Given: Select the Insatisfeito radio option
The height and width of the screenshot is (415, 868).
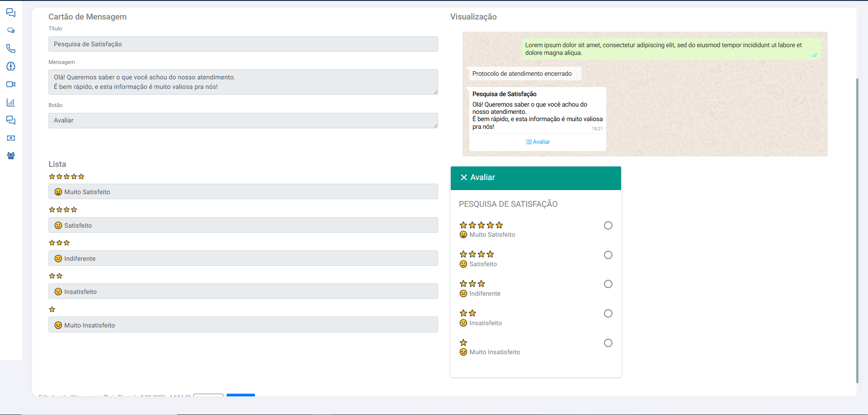Looking at the screenshot, I should (608, 313).
